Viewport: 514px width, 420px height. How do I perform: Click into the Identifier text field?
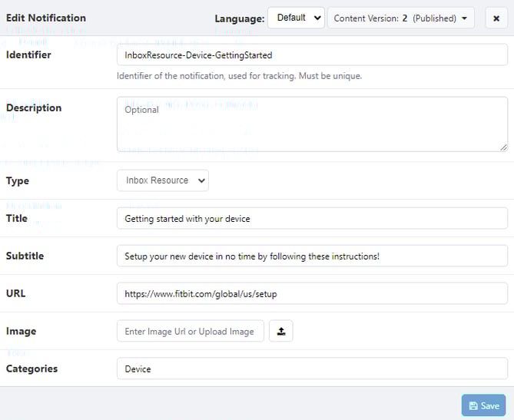(311, 55)
